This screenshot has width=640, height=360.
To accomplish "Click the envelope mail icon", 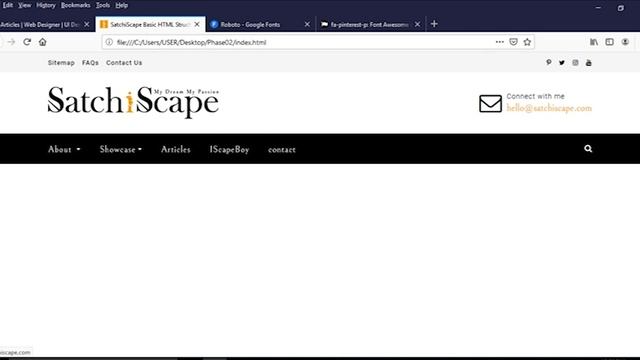I will 490,104.
